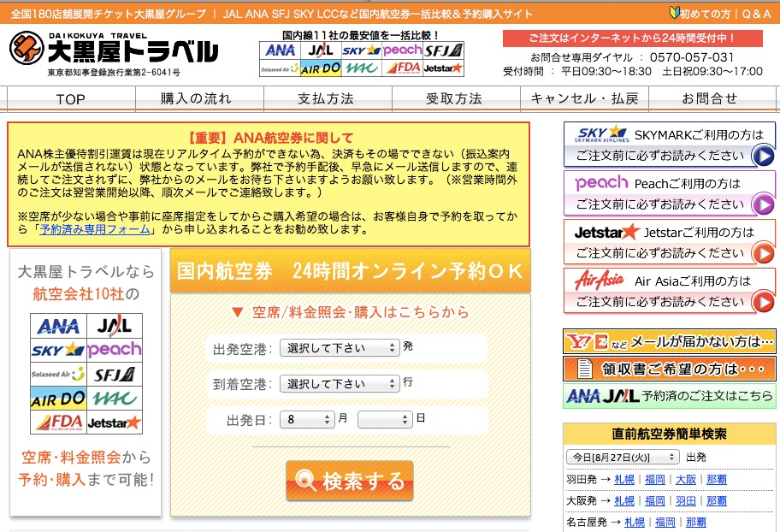Click the 領収書ご希望の方は banner
Viewport: 780px width, 532px height.
tap(670, 369)
